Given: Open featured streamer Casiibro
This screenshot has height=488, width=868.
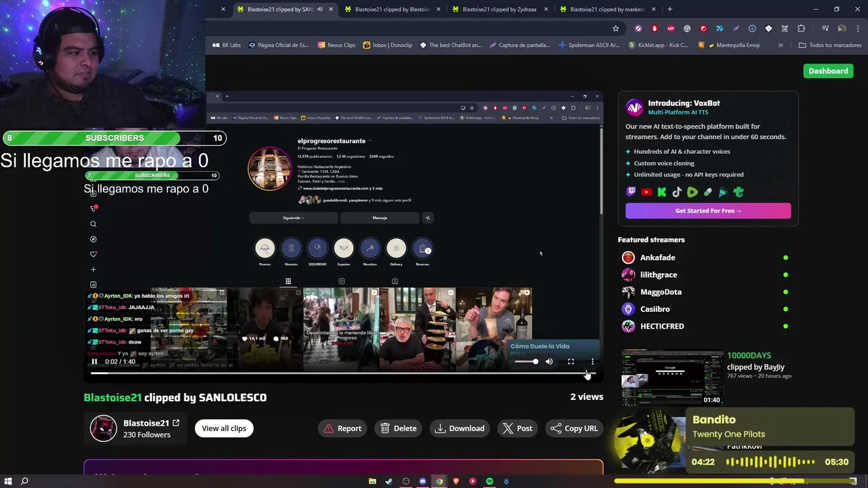Looking at the screenshot, I should coord(655,309).
